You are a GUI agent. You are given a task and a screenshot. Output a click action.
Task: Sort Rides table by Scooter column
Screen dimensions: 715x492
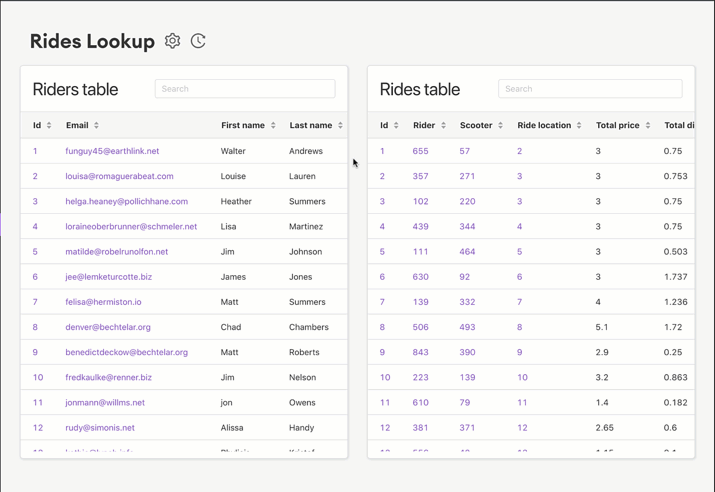[481, 126]
